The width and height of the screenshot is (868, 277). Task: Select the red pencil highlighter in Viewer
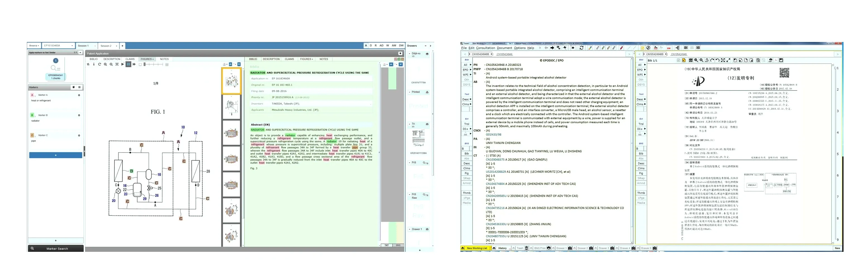(x=621, y=48)
